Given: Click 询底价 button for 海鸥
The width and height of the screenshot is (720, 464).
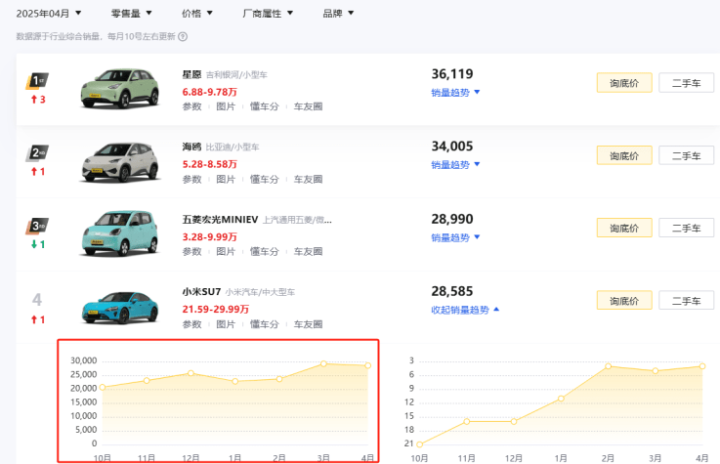Looking at the screenshot, I should click(x=624, y=155).
